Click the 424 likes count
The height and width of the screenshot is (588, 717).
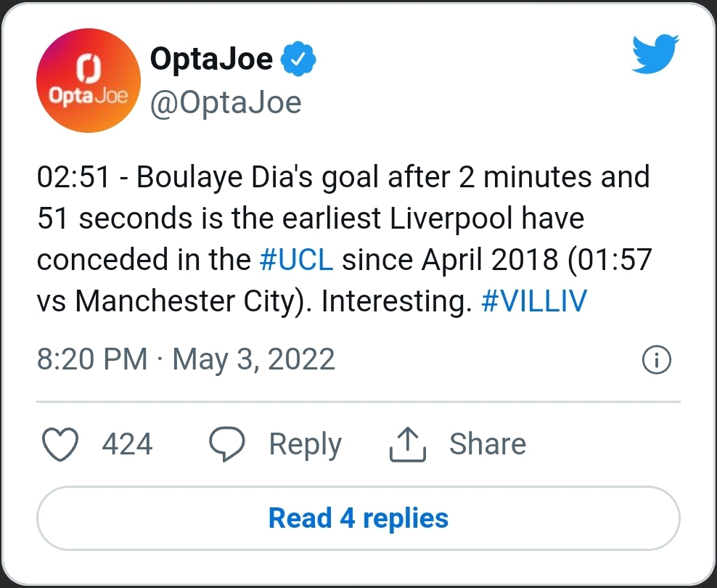(127, 444)
